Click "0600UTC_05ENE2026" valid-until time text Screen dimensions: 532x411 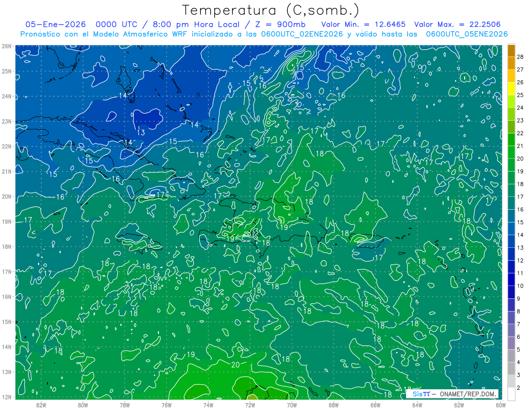[467, 34]
